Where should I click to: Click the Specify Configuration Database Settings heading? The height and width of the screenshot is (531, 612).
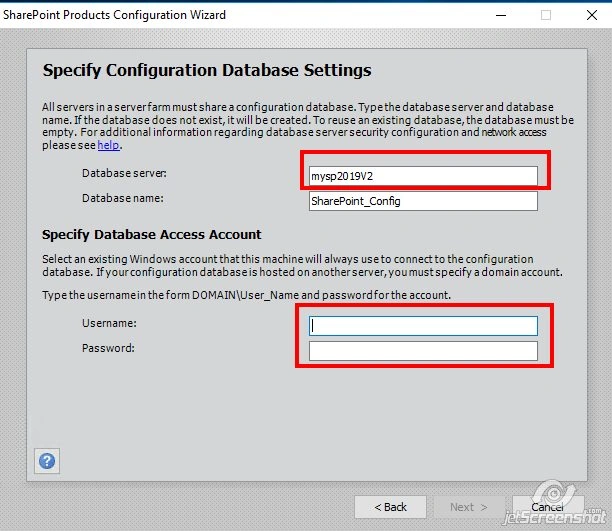point(207,71)
